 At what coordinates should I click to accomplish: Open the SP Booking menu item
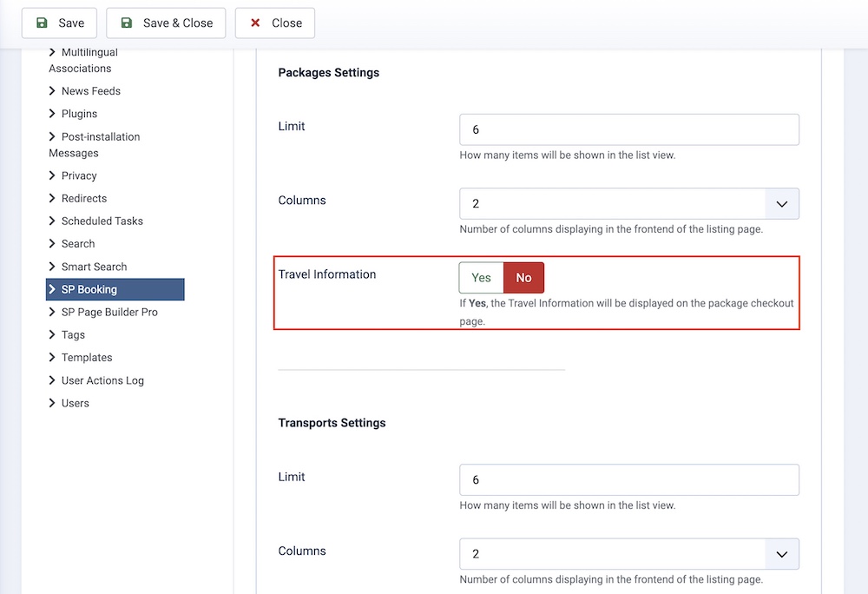click(89, 289)
